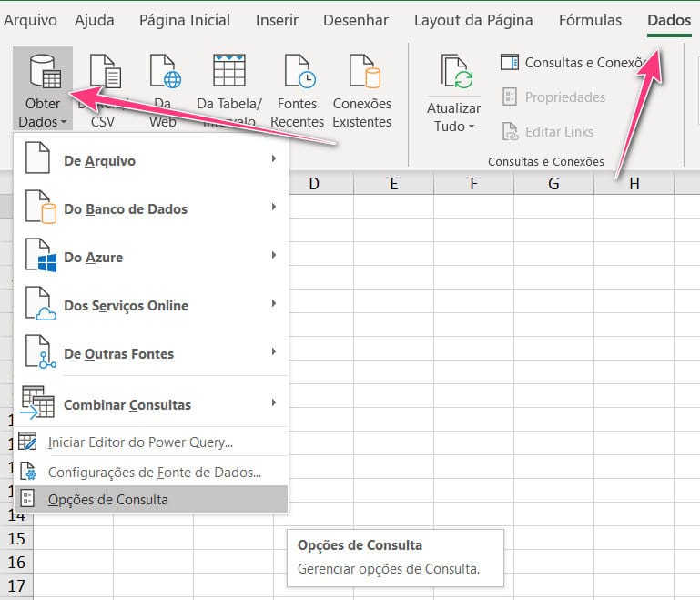Image resolution: width=700 pixels, height=600 pixels.
Task: Select De Arquivo menu entry
Action: 151,159
